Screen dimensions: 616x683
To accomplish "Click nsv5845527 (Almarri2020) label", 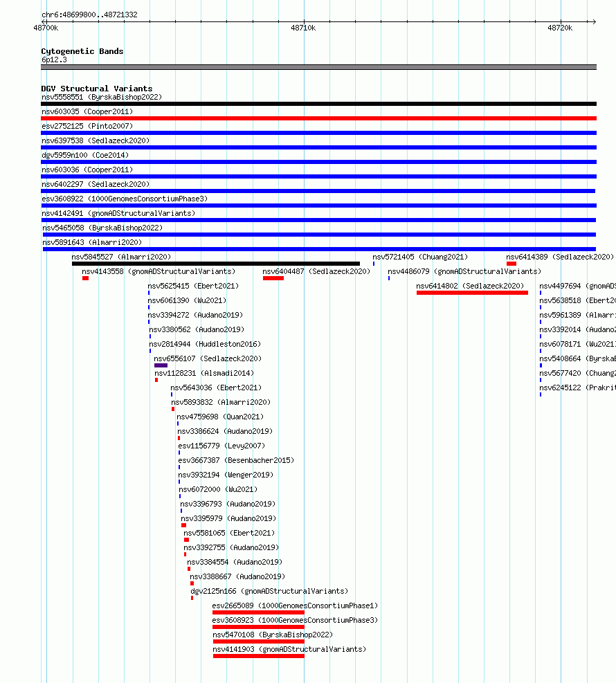I will pyautogui.click(x=121, y=257).
